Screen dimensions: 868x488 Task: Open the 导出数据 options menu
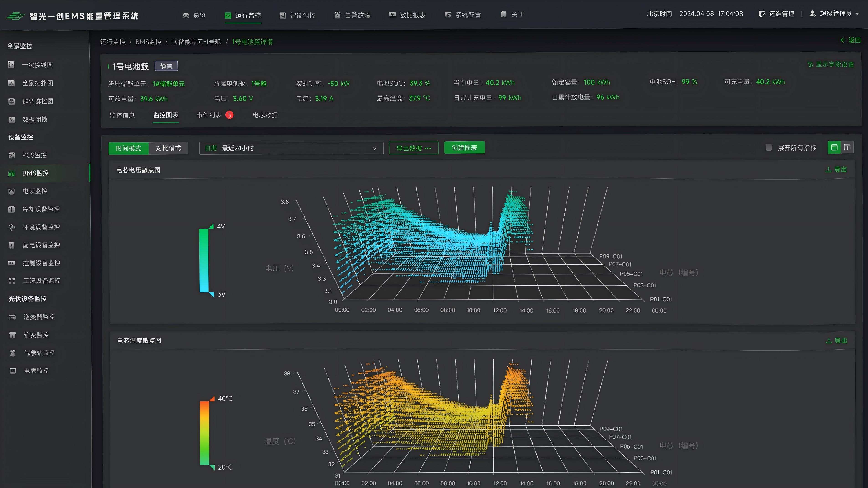click(413, 148)
